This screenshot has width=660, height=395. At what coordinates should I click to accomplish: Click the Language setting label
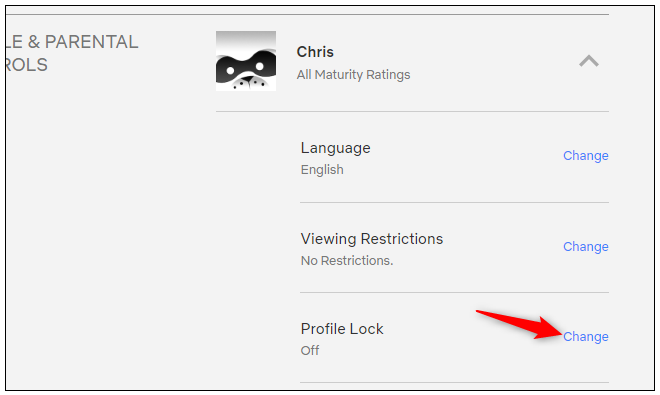[335, 149]
